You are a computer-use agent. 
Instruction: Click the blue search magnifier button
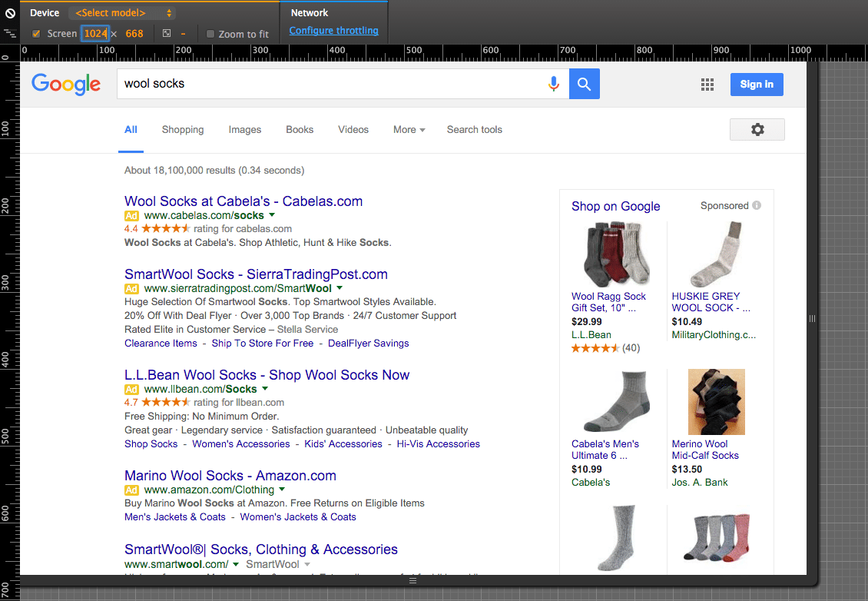tap(584, 84)
